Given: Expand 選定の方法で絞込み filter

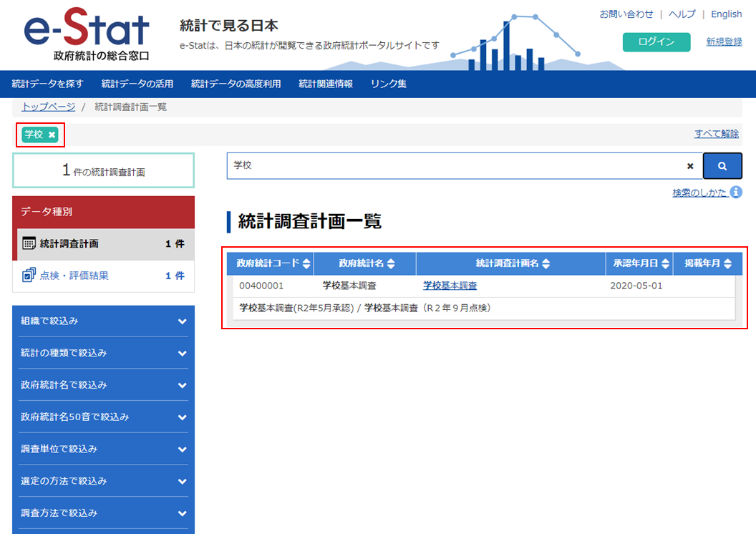Looking at the screenshot, I should (103, 481).
